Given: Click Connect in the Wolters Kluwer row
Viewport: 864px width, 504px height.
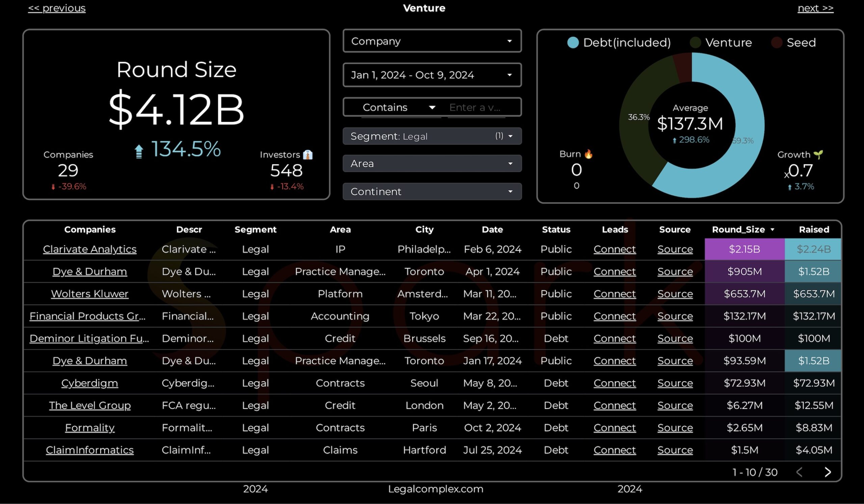Looking at the screenshot, I should [615, 293].
